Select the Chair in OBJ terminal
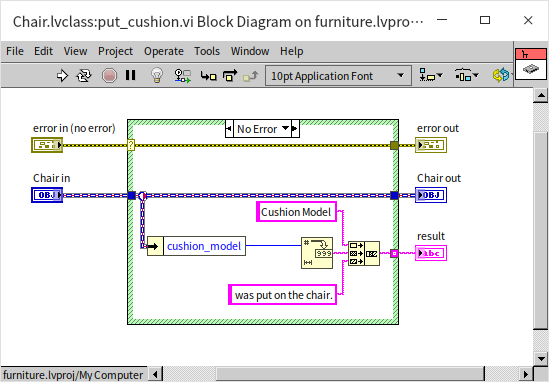This screenshot has width=549, height=382. (47, 195)
